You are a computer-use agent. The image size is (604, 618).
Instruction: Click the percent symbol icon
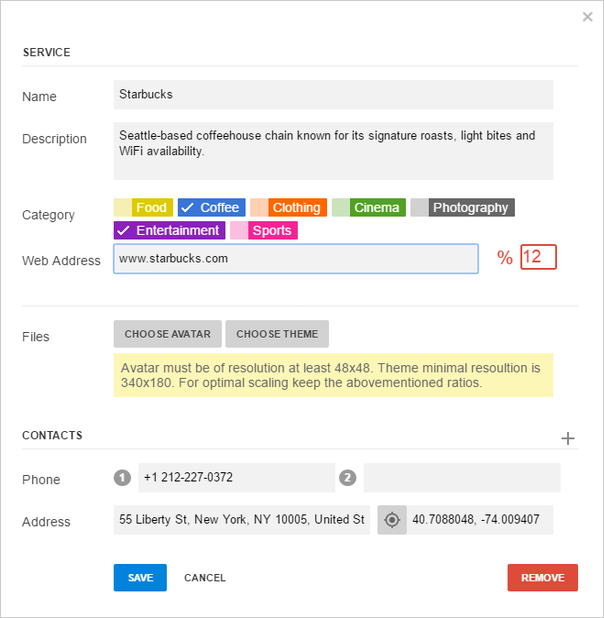coord(505,258)
